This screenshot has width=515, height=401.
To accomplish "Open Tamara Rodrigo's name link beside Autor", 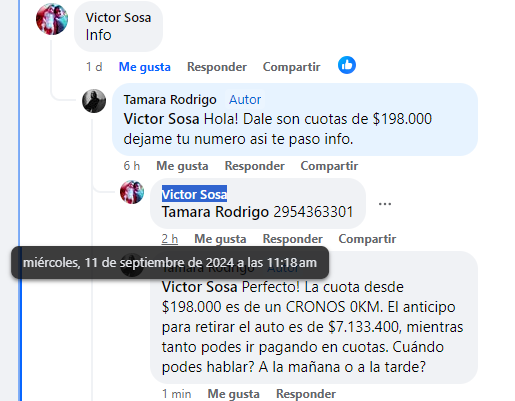I will (x=170, y=100).
